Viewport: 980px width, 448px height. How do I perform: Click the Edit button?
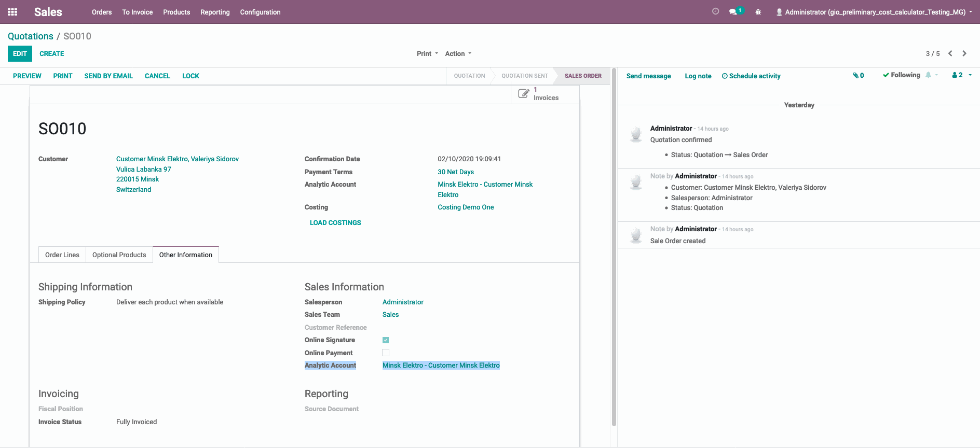(x=20, y=53)
